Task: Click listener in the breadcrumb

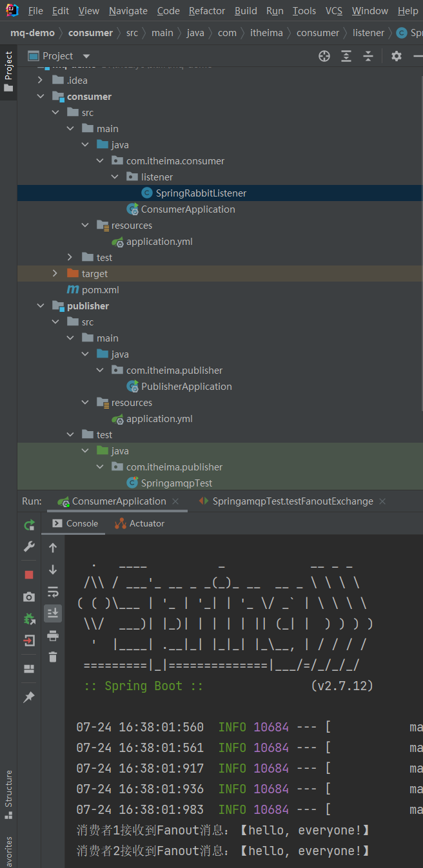Action: (x=368, y=32)
